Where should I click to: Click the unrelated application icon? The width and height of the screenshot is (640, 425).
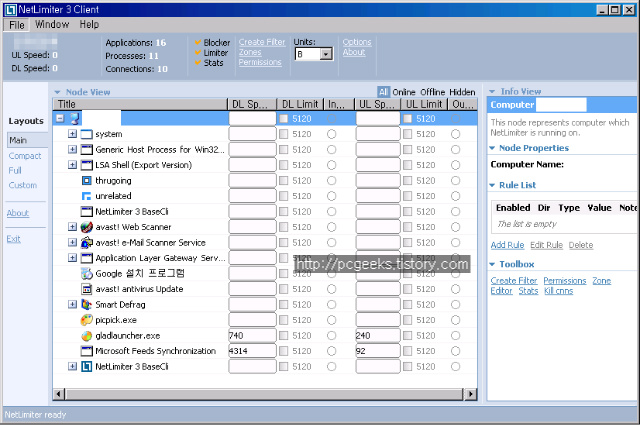click(x=87, y=196)
